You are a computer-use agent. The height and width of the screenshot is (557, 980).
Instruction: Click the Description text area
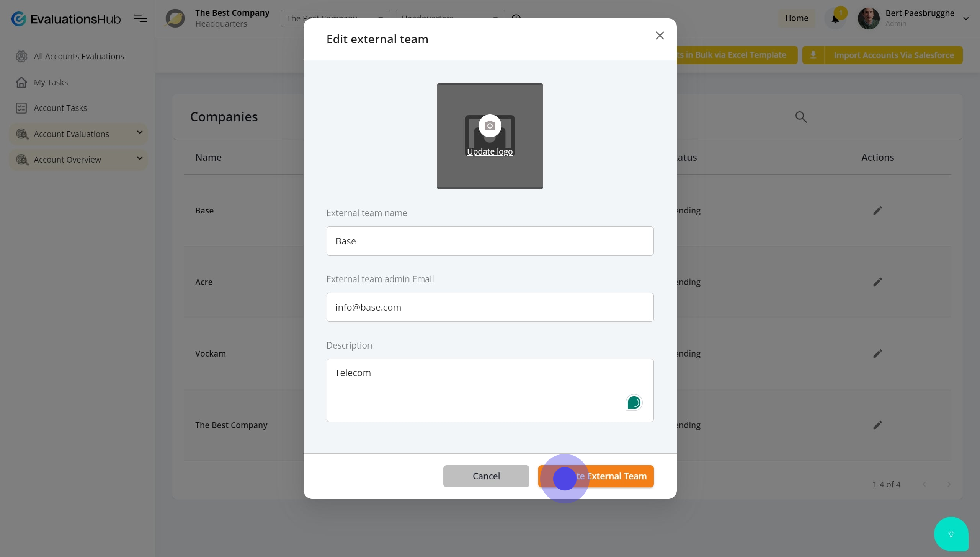[475, 390]
